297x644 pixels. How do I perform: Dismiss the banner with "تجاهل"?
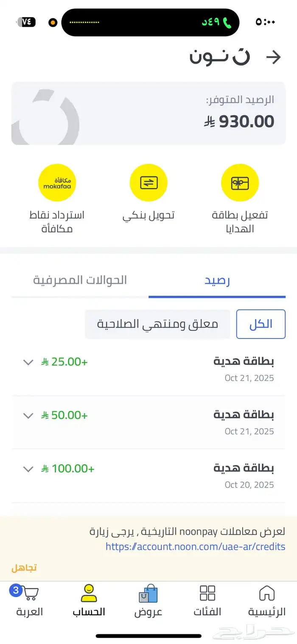tap(24, 568)
